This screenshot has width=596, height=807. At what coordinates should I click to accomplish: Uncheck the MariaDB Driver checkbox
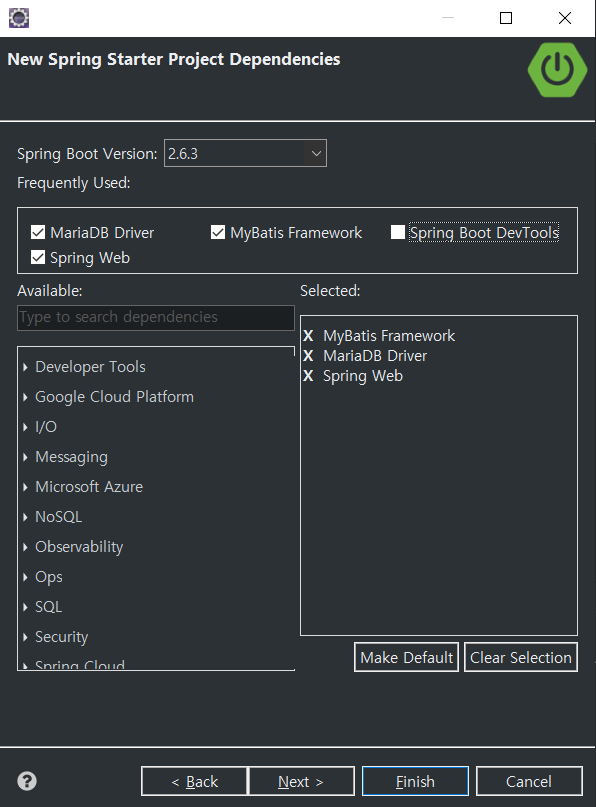click(x=38, y=233)
